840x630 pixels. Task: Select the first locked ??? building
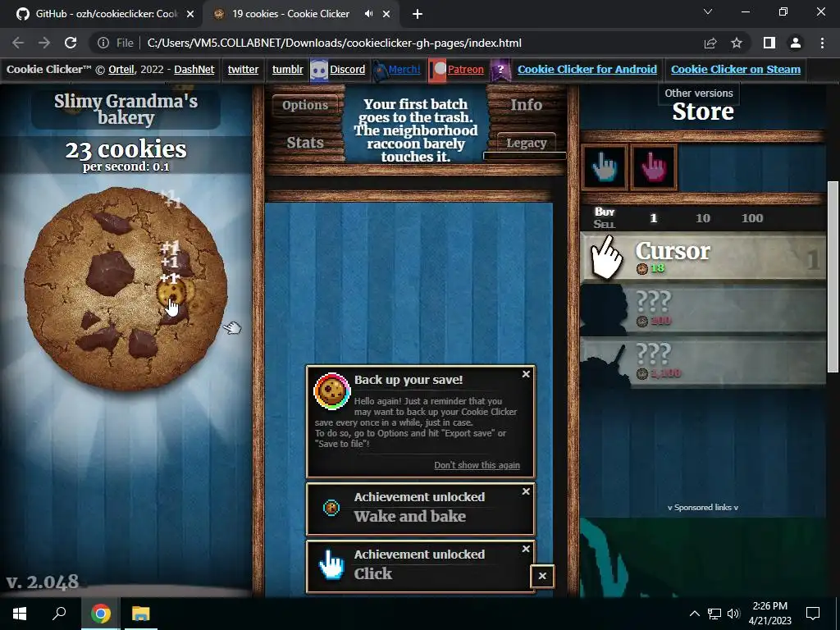pyautogui.click(x=703, y=310)
